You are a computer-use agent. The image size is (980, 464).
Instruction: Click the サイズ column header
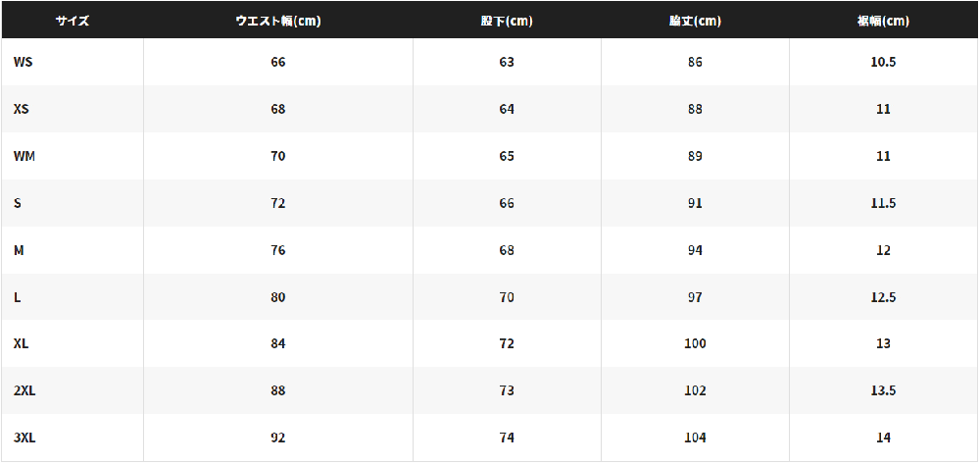73,21
